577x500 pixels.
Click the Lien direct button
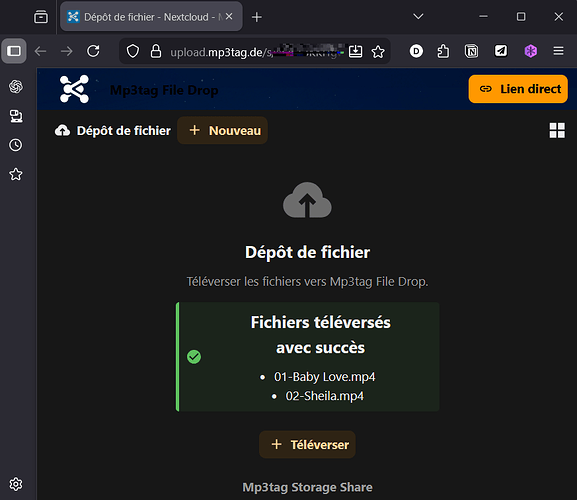click(x=518, y=89)
